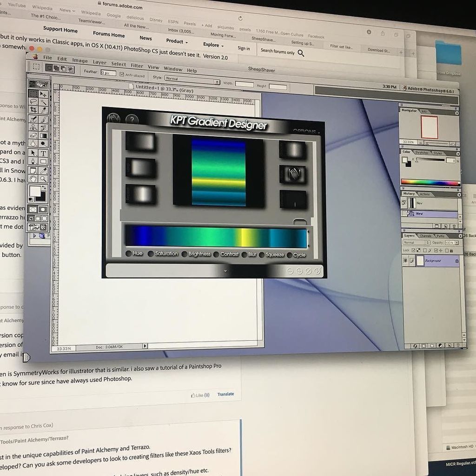Select the Path Component Selection arrow tool

click(x=33, y=152)
